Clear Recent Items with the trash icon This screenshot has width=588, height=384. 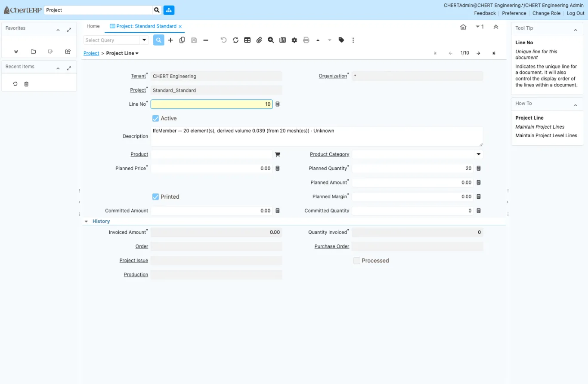[26, 84]
